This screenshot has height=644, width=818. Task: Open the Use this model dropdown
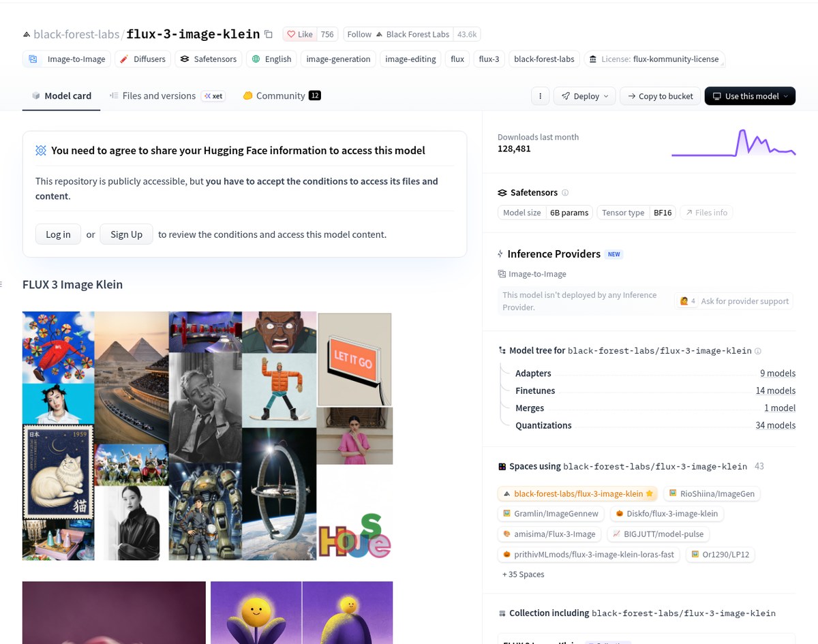pyautogui.click(x=750, y=96)
